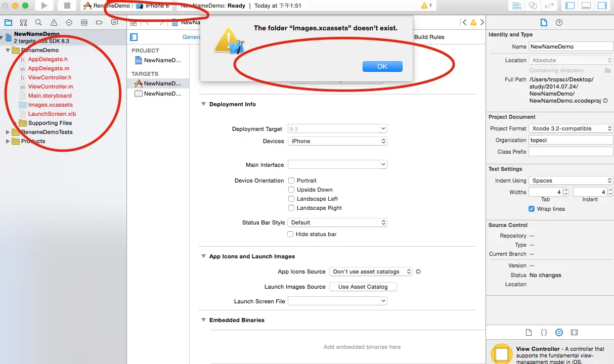Enable Portrait device orientation
The width and height of the screenshot is (614, 364).
291,180
